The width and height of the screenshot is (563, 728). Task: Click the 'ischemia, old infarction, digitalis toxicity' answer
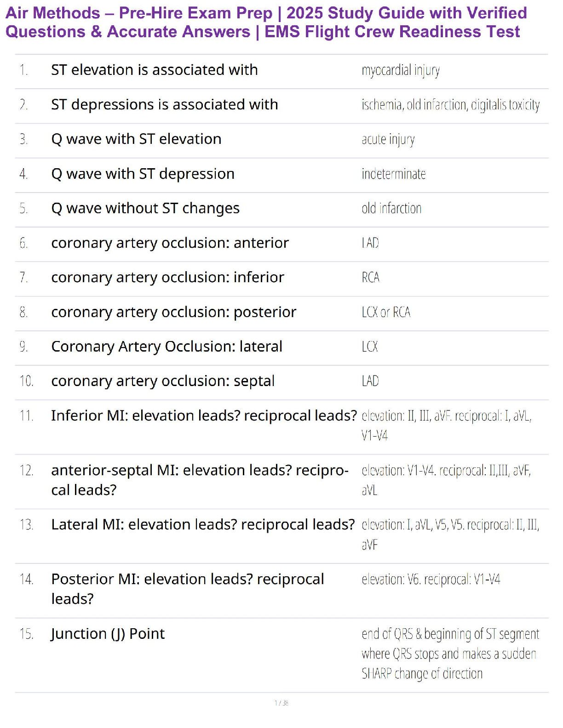[450, 105]
